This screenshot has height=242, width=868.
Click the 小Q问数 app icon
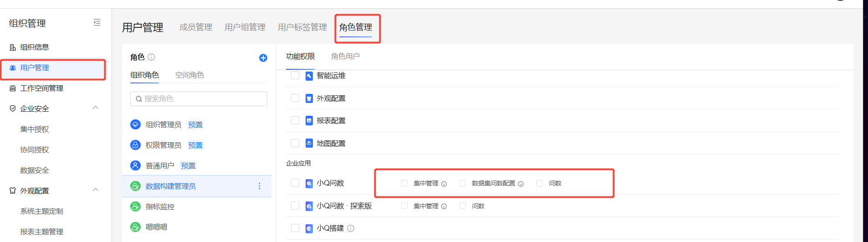pyautogui.click(x=309, y=183)
